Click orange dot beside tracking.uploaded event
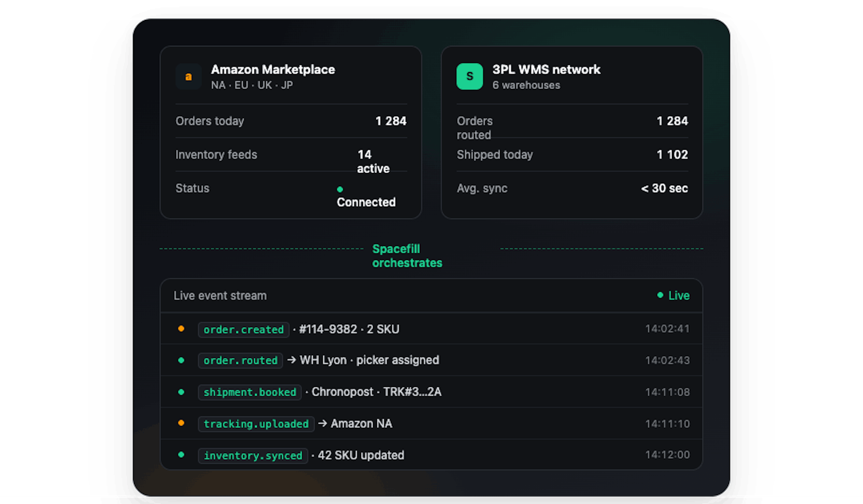The image size is (863, 504). (181, 423)
